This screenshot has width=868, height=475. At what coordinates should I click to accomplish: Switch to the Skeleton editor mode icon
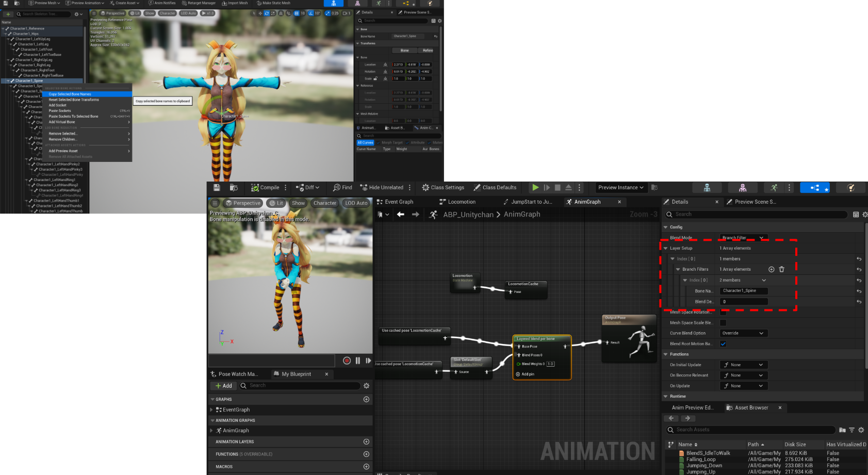(707, 188)
